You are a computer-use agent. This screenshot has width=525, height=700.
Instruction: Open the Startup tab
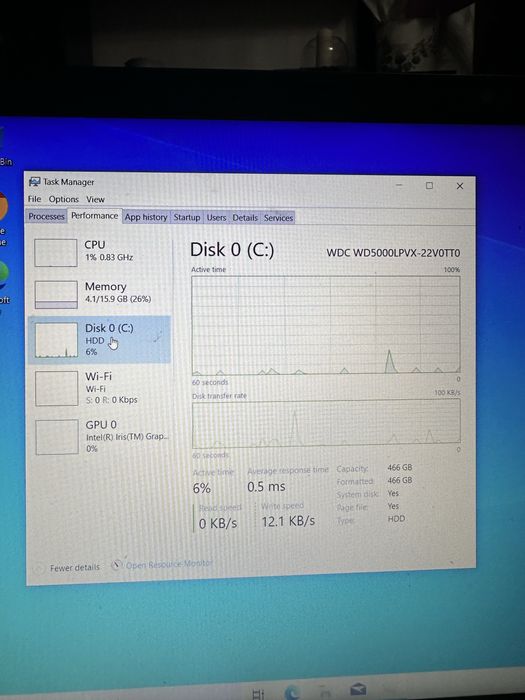[187, 217]
